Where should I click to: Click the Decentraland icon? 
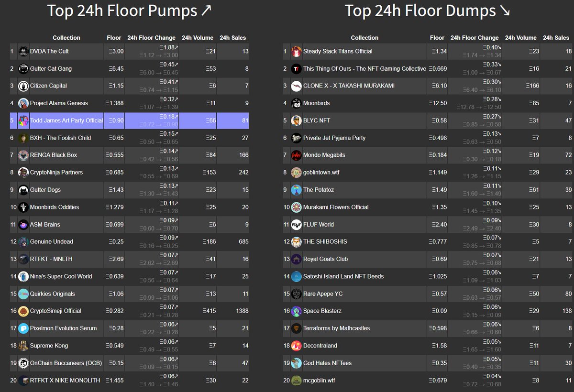[296, 346]
